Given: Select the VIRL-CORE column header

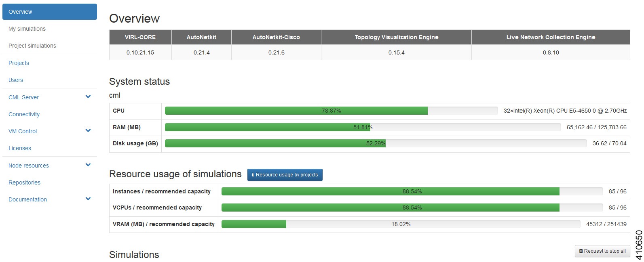Looking at the screenshot, I should point(140,37).
